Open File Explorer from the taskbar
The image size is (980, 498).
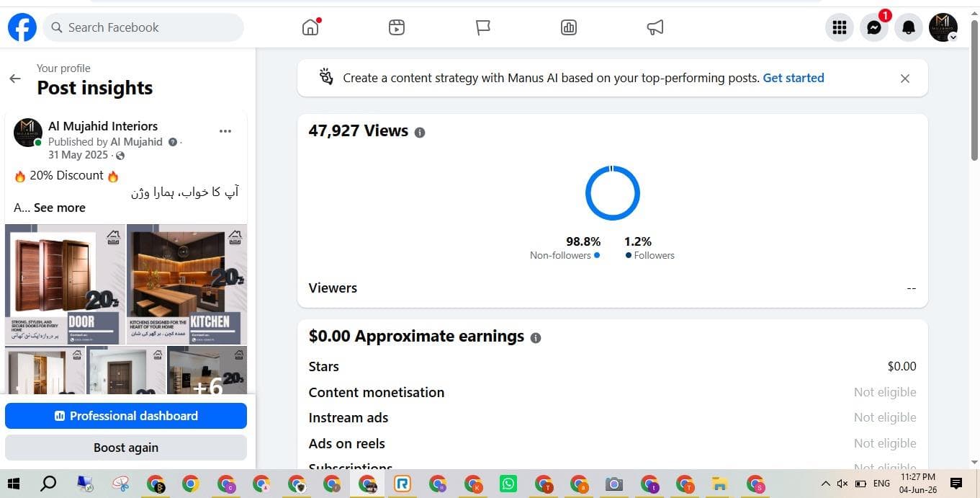(x=719, y=484)
